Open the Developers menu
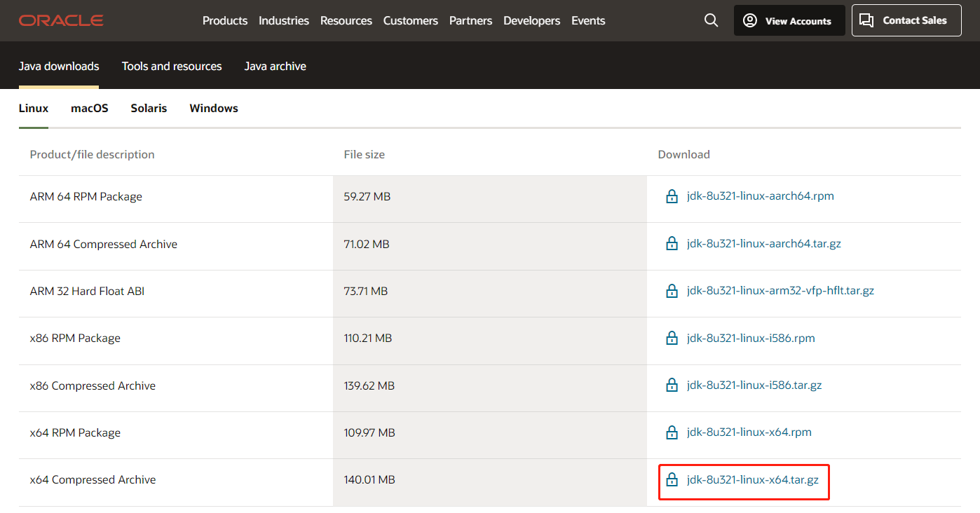Image resolution: width=980 pixels, height=513 pixels. click(x=532, y=21)
